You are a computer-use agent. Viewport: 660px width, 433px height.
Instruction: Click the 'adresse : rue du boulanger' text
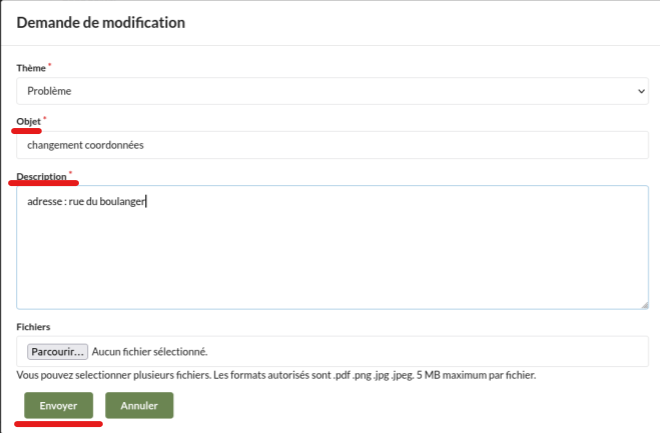pos(87,201)
